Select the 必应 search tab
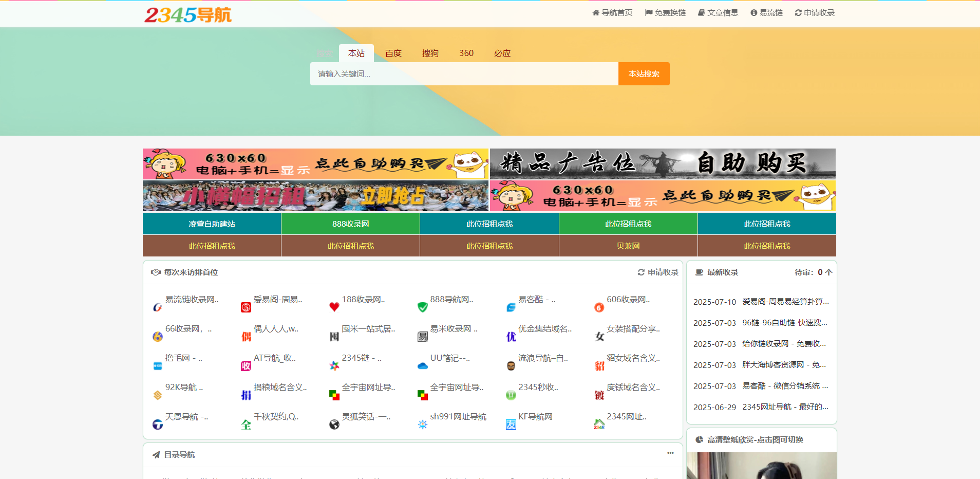Image resolution: width=980 pixels, height=479 pixels. [x=502, y=53]
